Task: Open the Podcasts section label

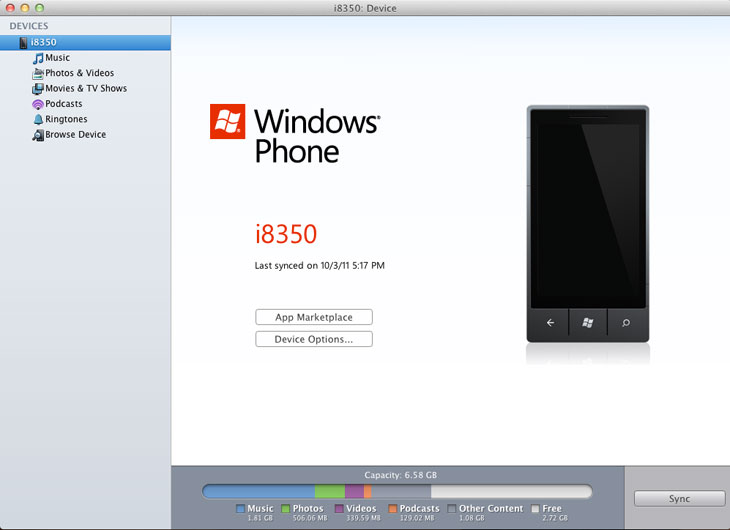Action: (63, 104)
